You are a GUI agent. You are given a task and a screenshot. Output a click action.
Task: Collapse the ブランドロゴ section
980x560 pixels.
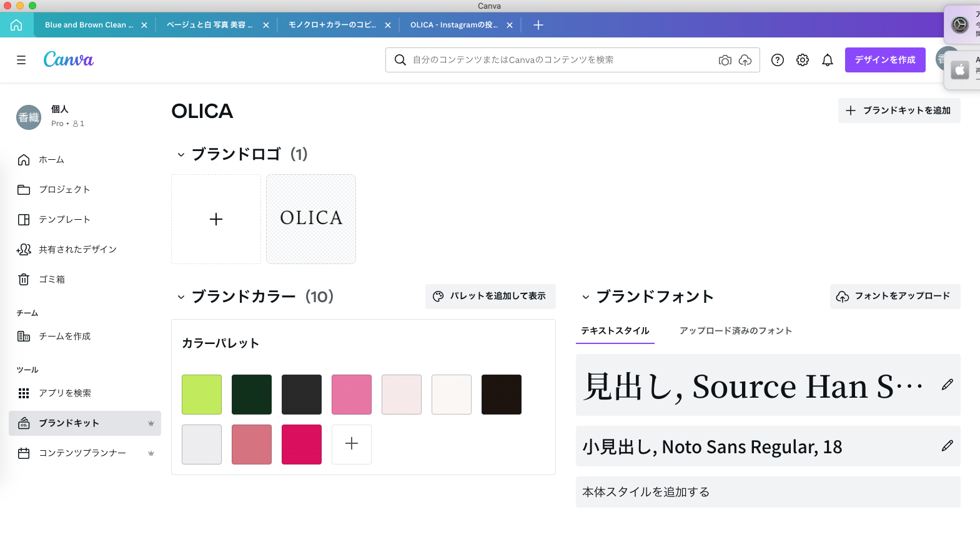point(181,155)
